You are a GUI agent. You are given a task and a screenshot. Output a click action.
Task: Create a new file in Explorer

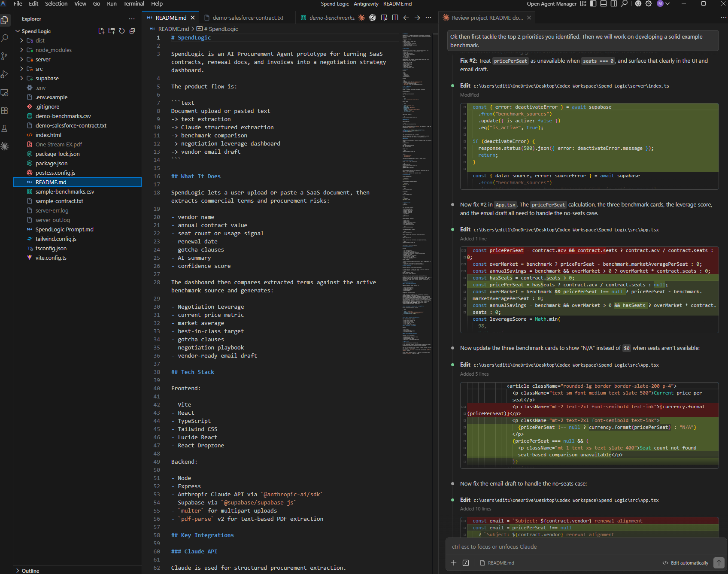[x=101, y=31]
